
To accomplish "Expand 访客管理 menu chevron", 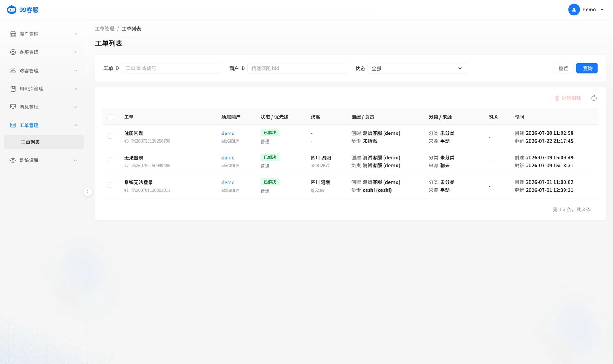I will click(75, 71).
